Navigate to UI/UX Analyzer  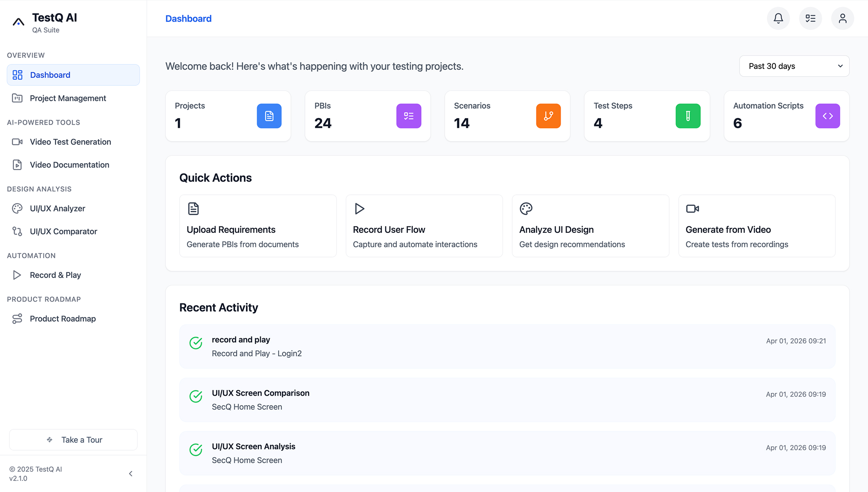coord(73,208)
